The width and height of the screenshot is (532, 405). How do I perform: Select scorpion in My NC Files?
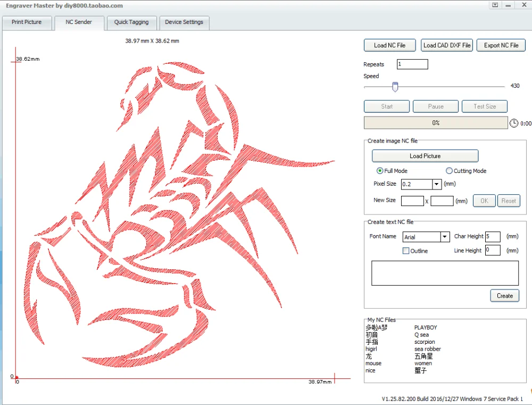(x=425, y=342)
